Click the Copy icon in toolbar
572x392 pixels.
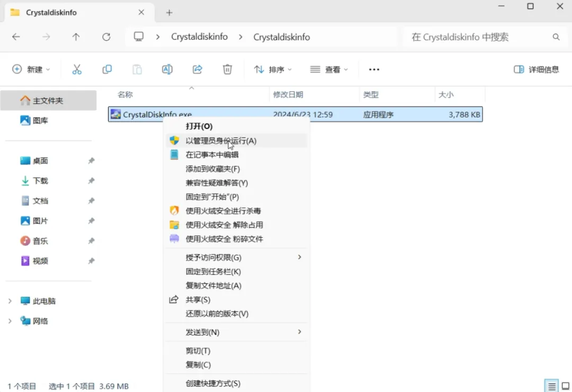click(x=107, y=69)
